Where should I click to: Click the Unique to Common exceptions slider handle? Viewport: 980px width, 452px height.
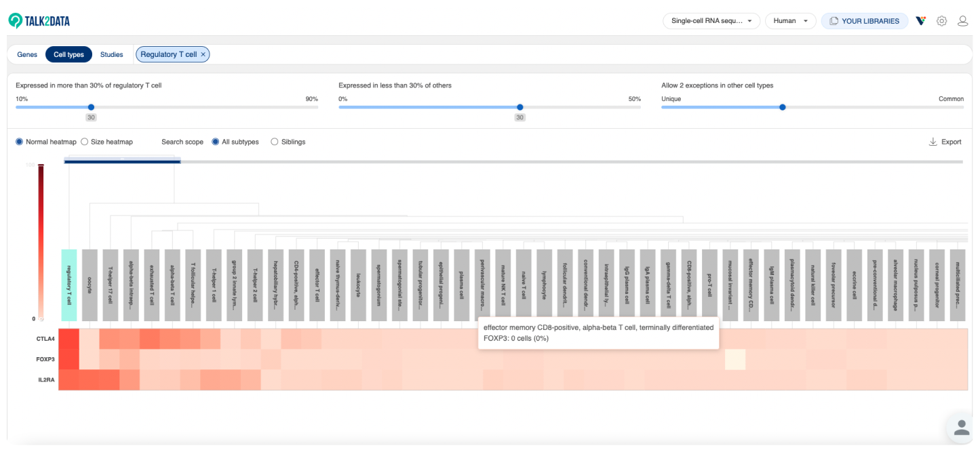[783, 107]
